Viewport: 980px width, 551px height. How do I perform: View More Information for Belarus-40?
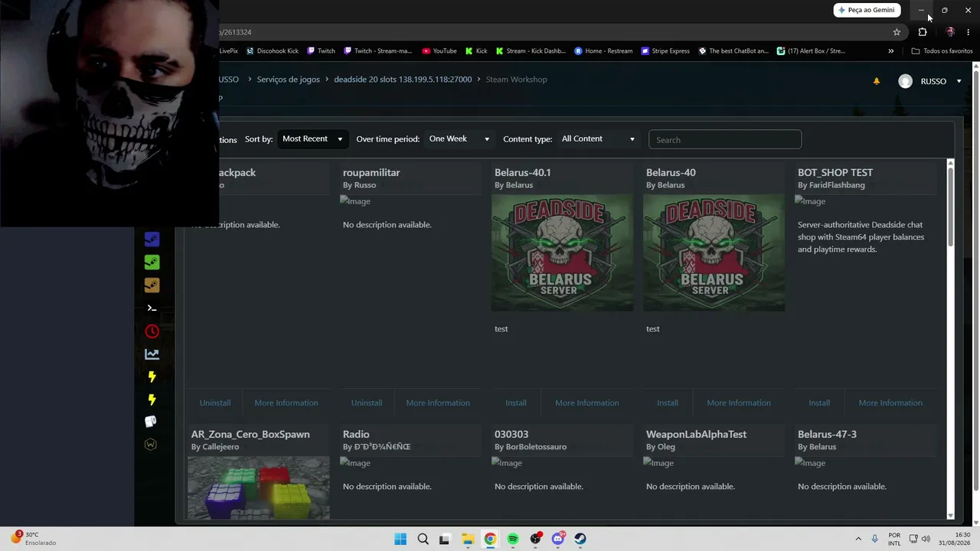739,403
